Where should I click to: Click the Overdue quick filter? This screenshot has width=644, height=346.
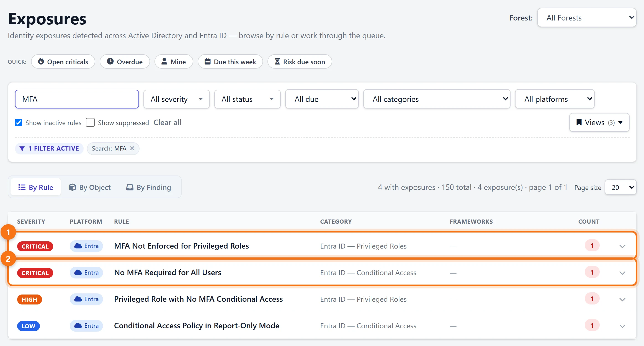(125, 61)
